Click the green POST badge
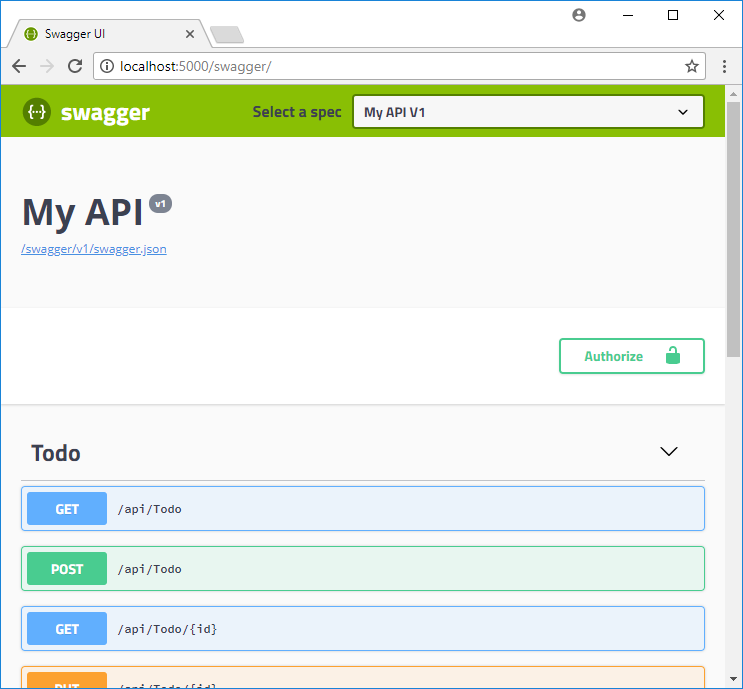The height and width of the screenshot is (689, 743). tap(67, 569)
